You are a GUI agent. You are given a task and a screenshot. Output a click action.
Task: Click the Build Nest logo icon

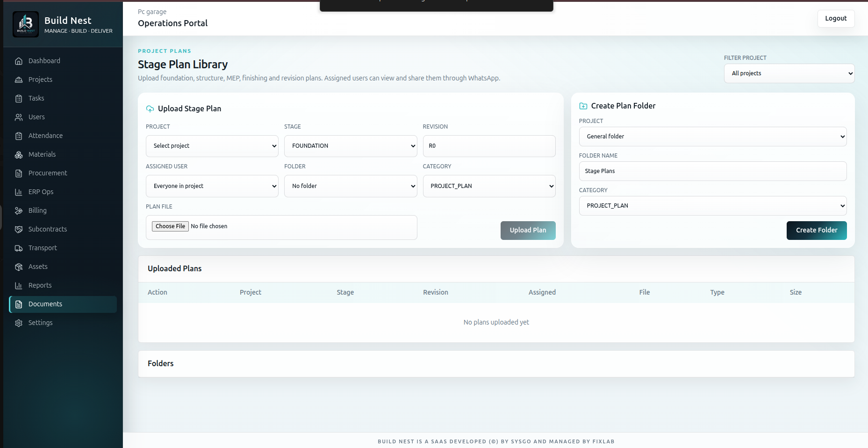[26, 24]
